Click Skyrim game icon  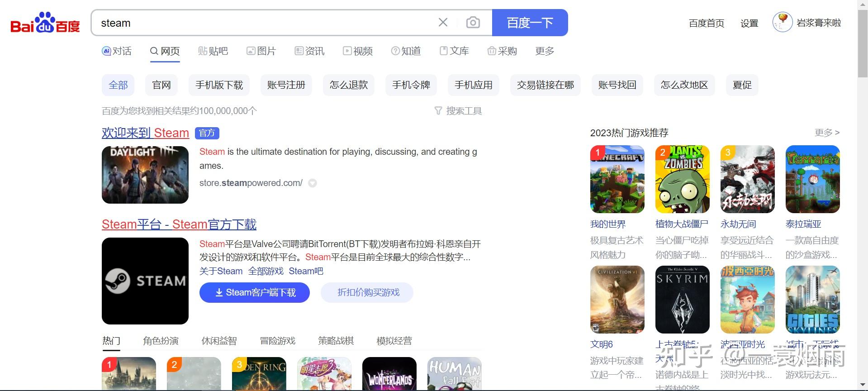683,300
